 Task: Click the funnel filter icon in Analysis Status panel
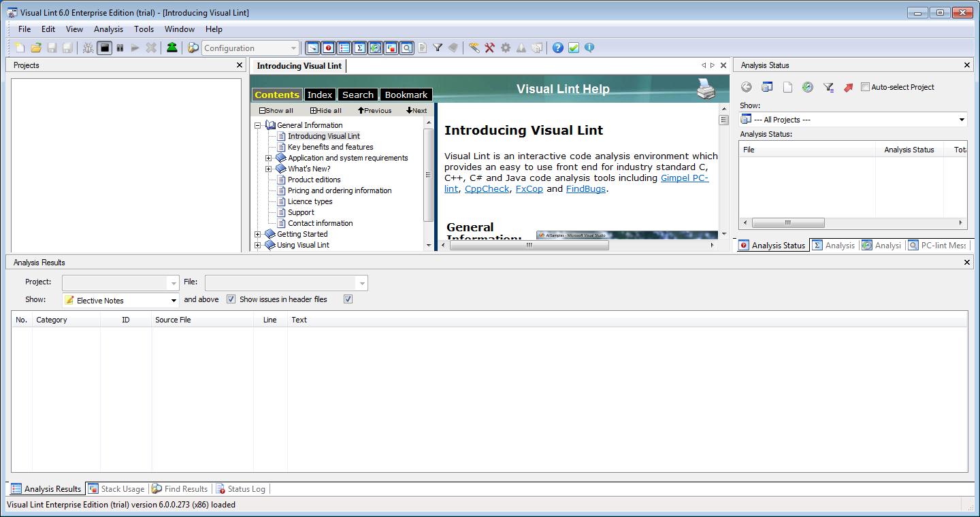tap(828, 87)
